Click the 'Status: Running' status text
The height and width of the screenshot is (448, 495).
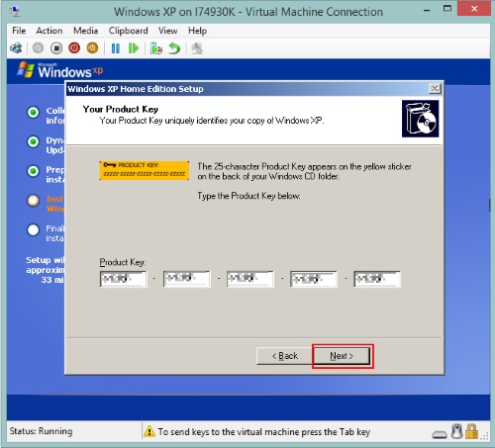point(41,431)
